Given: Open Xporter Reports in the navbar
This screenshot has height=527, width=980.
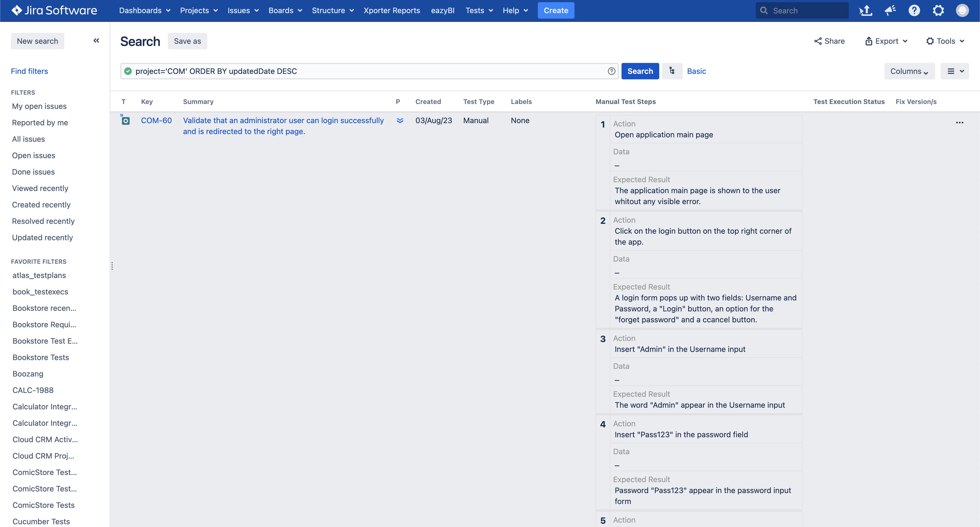Looking at the screenshot, I should coord(392,10).
